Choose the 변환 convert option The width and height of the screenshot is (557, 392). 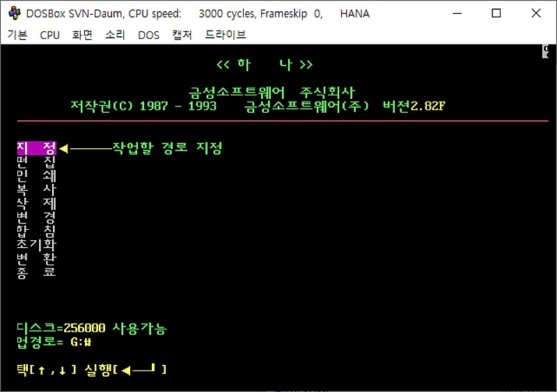pyautogui.click(x=36, y=258)
